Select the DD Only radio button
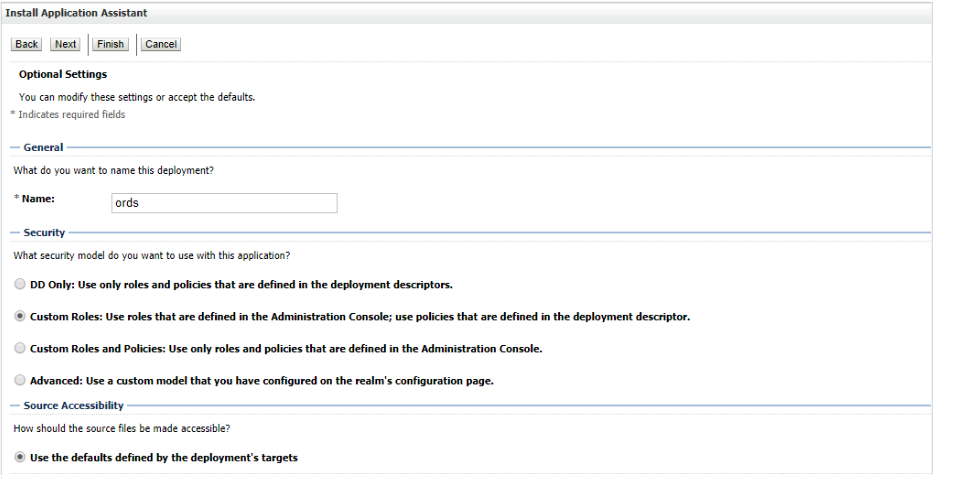977x478 pixels. click(x=21, y=285)
